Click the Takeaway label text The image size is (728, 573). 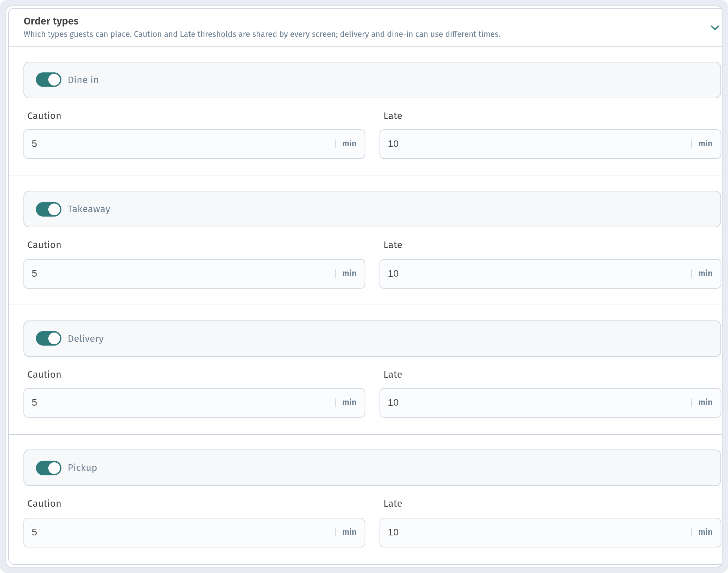click(x=89, y=209)
